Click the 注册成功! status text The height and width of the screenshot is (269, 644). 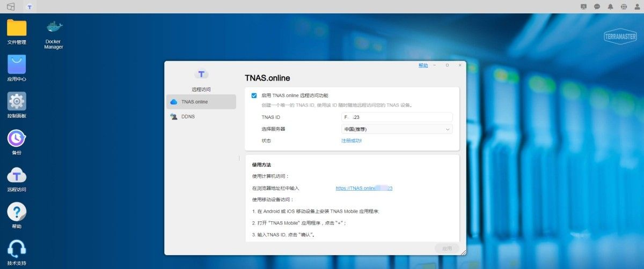[x=352, y=141]
